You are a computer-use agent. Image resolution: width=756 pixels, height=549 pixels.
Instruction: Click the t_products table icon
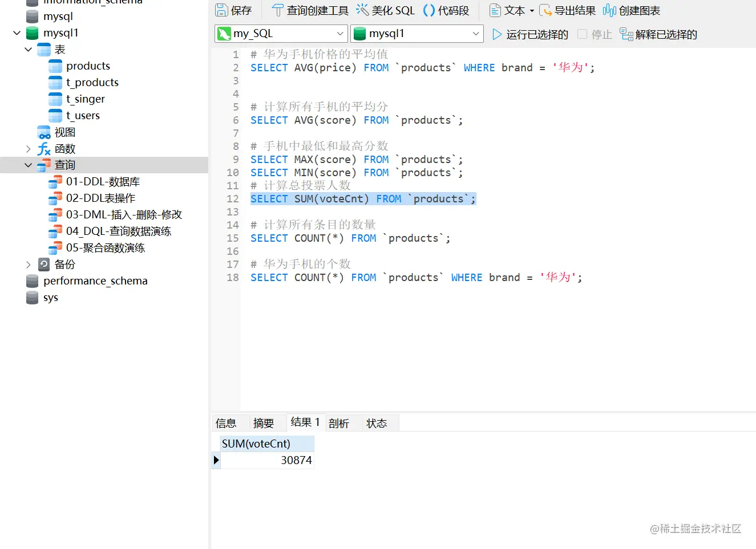pyautogui.click(x=55, y=83)
